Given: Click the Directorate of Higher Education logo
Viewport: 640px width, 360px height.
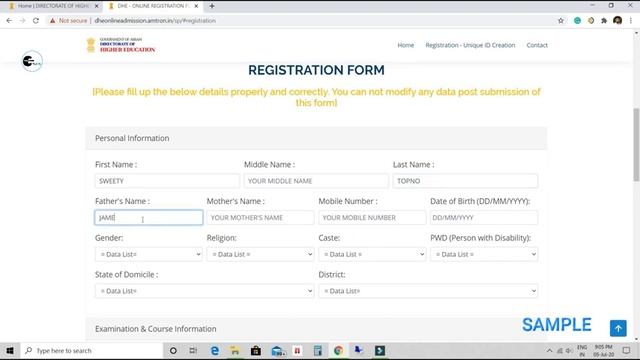Looking at the screenshot, I should [121, 45].
